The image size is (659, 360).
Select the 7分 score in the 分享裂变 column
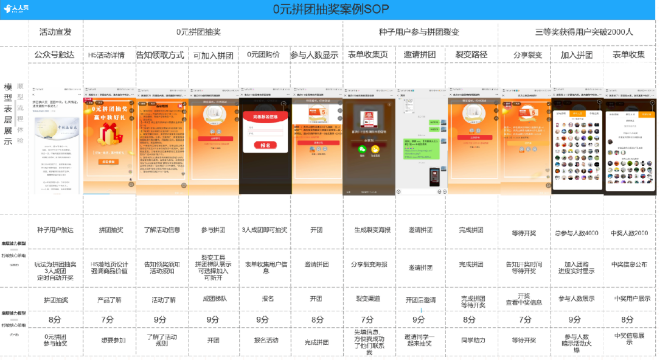[x=525, y=320]
